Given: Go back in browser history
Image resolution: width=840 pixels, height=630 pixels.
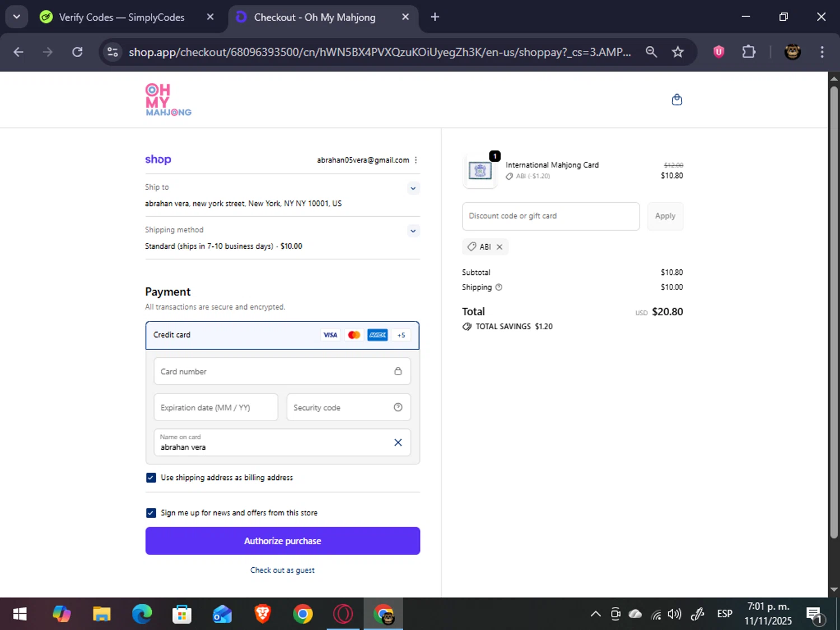Looking at the screenshot, I should pos(18,52).
